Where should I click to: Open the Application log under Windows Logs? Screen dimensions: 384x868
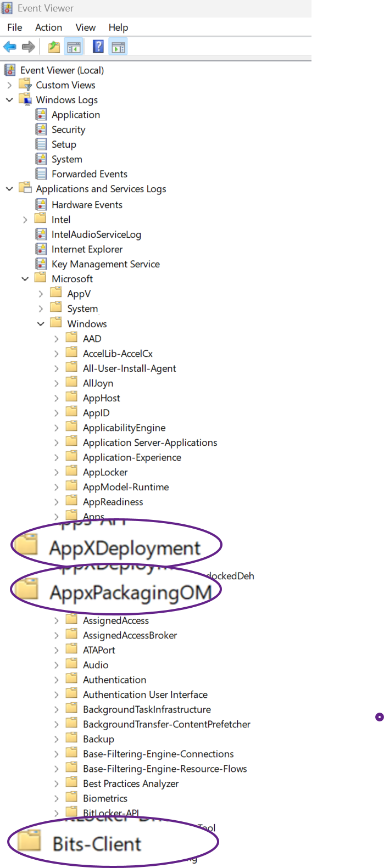click(75, 115)
